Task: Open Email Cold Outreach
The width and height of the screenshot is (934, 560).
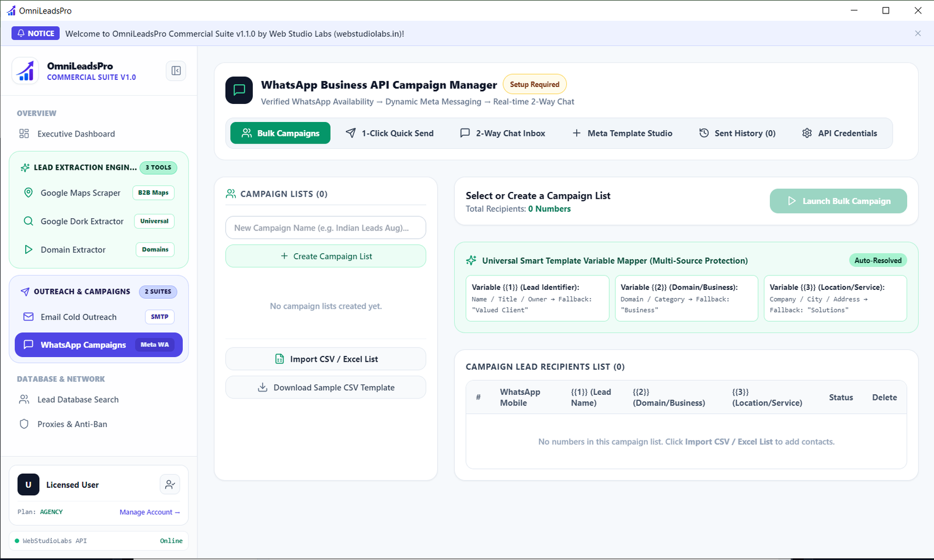Action: tap(99, 317)
